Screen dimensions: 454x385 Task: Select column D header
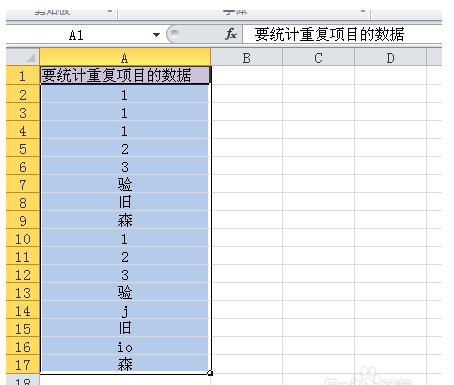[x=390, y=58]
